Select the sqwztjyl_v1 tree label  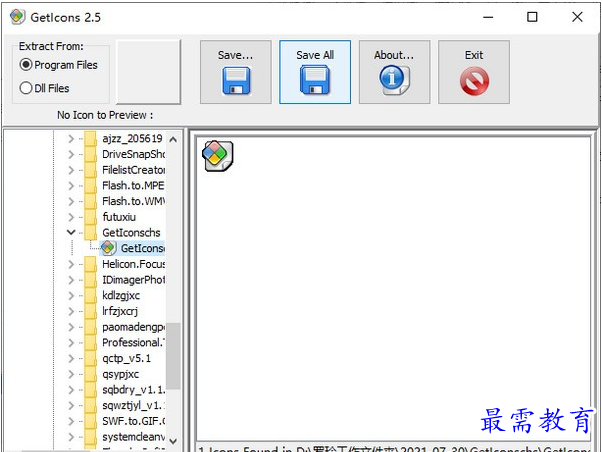click(134, 406)
